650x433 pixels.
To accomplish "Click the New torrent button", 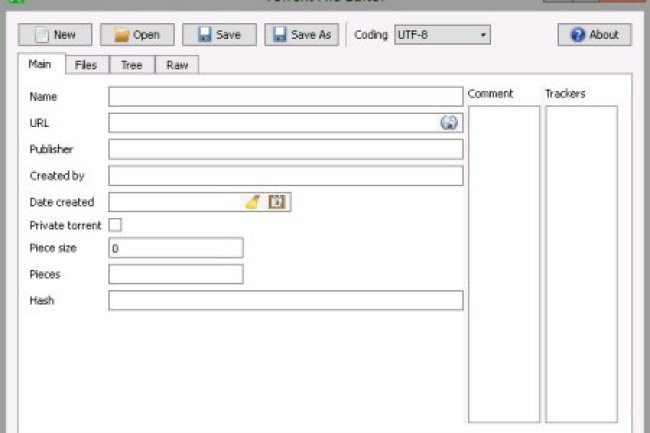I will coord(55,35).
